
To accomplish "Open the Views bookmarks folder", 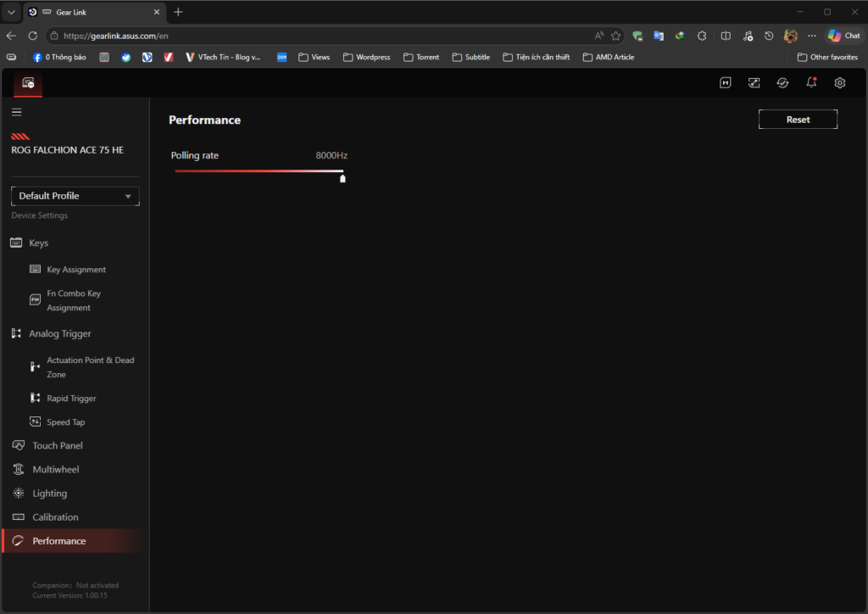I will (314, 57).
